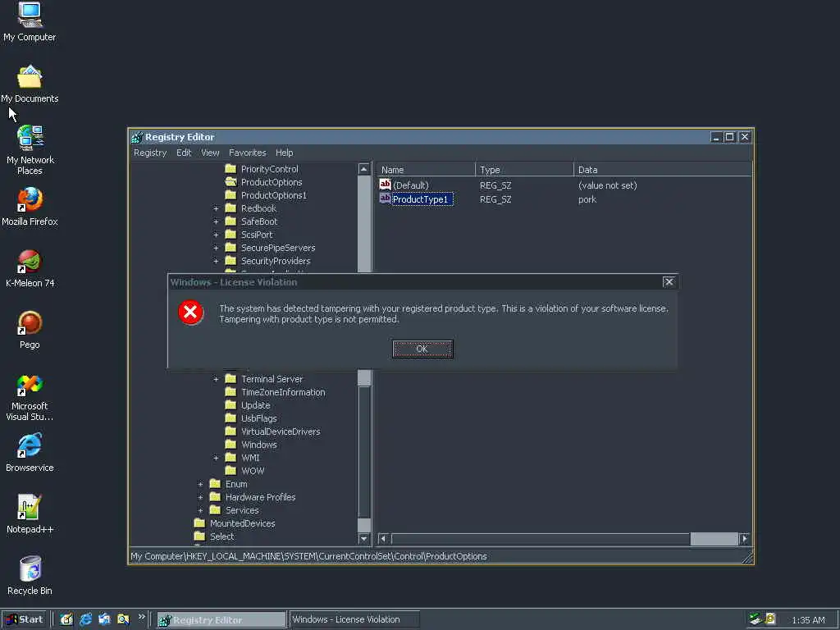Click left arrow of horizontal scrollbar
This screenshot has height=630, width=840.
click(383, 538)
